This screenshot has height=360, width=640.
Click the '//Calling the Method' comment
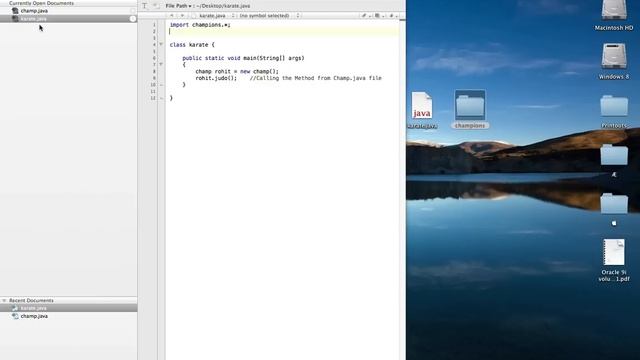[316, 78]
